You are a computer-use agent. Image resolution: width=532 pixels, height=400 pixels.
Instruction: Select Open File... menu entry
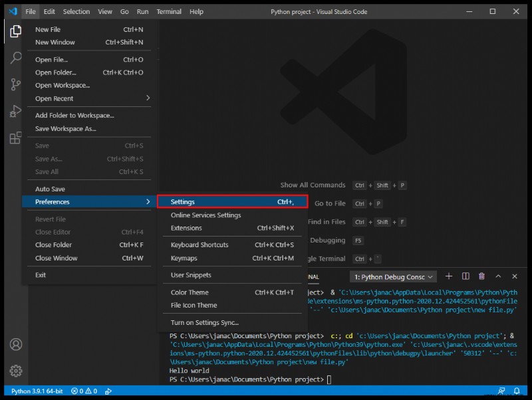click(x=90, y=59)
